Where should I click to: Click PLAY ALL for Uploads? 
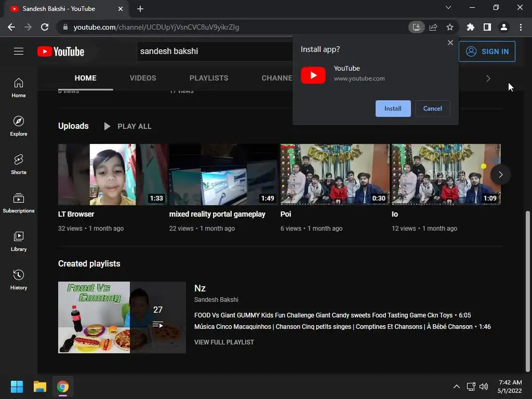tap(128, 126)
